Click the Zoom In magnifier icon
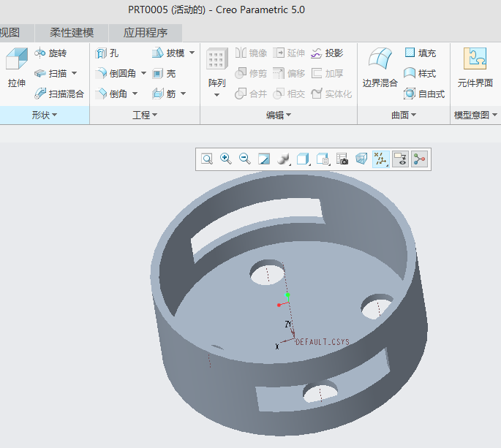The image size is (501, 448). pyautogui.click(x=226, y=159)
